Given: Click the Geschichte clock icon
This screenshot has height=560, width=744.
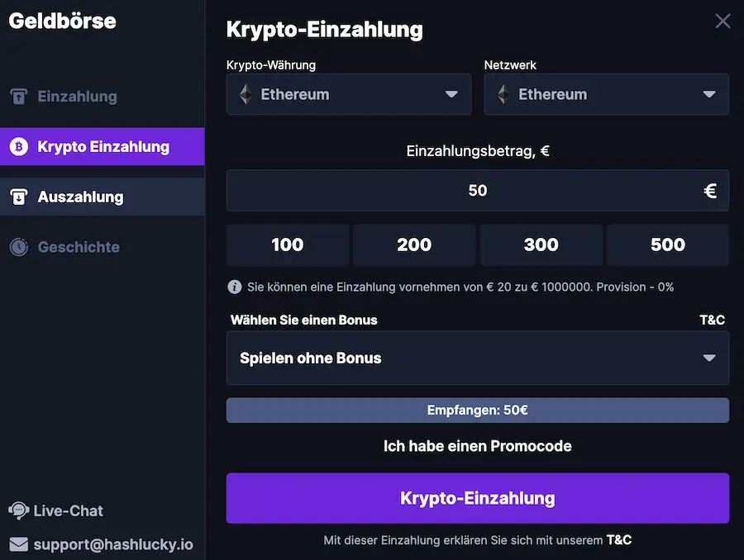Looking at the screenshot, I should click(x=18, y=247).
